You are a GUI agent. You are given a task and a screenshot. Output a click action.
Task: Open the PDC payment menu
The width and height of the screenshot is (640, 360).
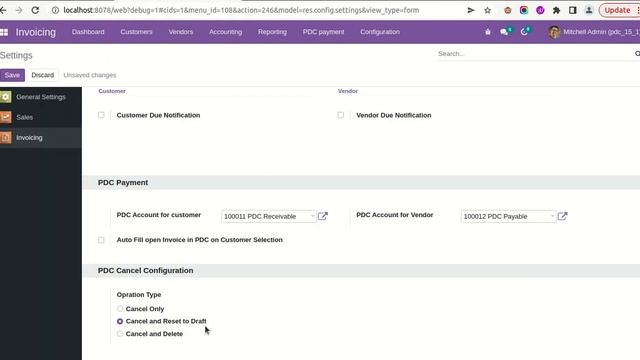tap(323, 32)
